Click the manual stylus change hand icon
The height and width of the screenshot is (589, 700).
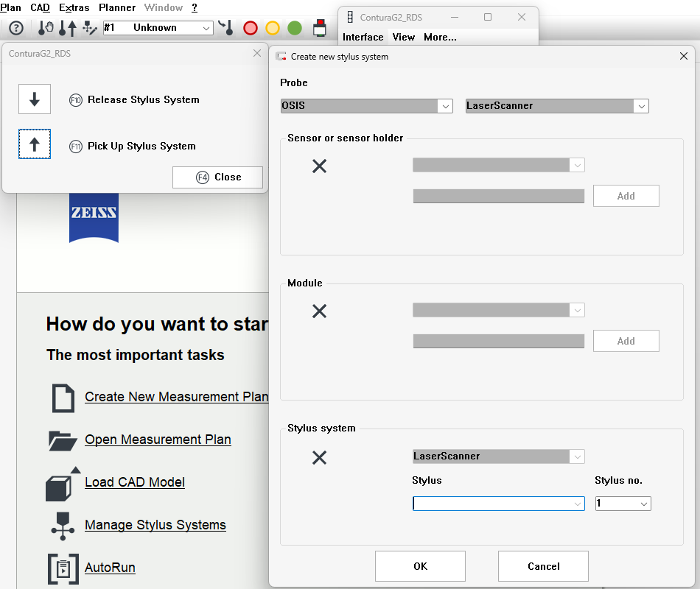coord(46,28)
